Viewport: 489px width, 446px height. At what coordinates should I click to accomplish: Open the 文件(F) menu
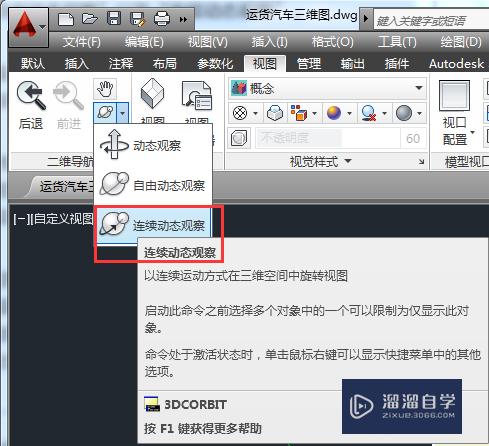click(82, 42)
